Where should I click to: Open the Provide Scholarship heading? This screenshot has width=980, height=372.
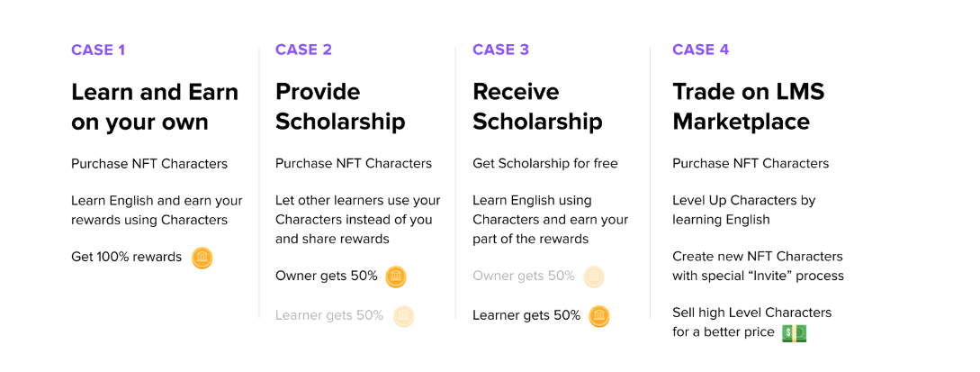coord(340,106)
